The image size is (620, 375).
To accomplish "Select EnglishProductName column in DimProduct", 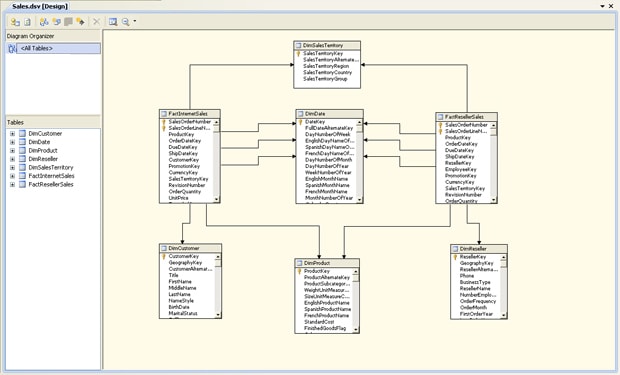I will click(x=327, y=303).
